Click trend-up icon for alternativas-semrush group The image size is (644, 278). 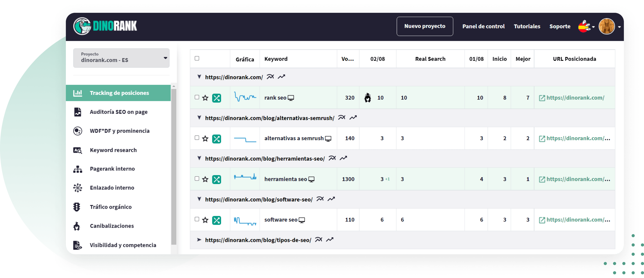[353, 118]
